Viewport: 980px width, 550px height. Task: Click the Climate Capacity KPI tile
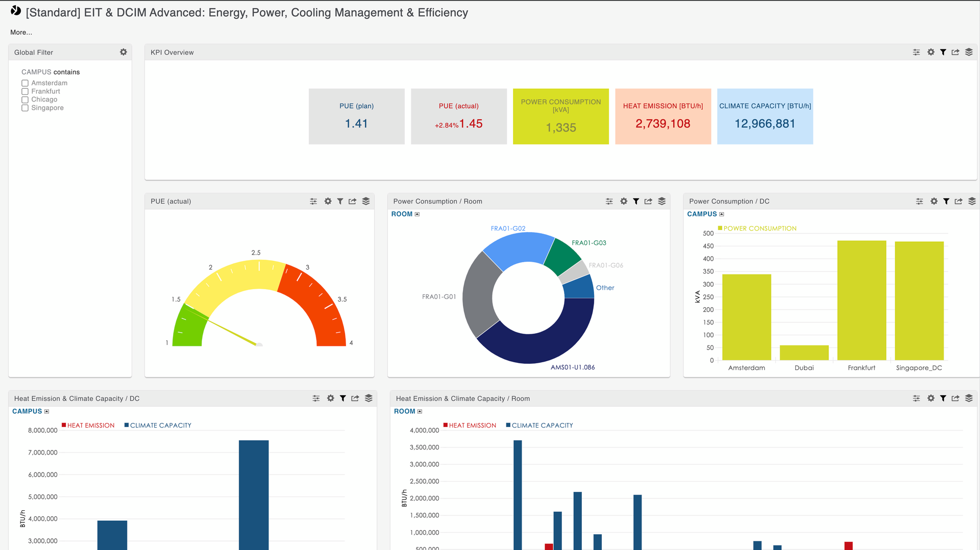[765, 116]
